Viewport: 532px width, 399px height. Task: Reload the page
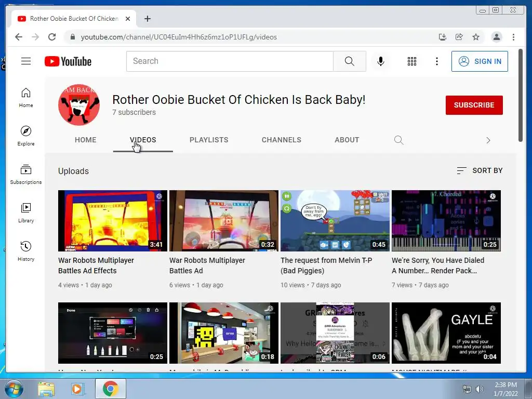pyautogui.click(x=52, y=37)
